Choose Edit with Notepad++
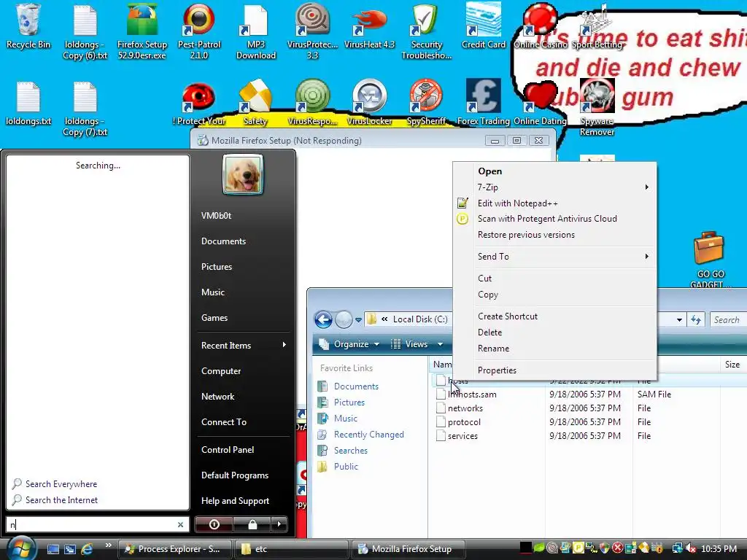This screenshot has width=747, height=560. [554, 203]
